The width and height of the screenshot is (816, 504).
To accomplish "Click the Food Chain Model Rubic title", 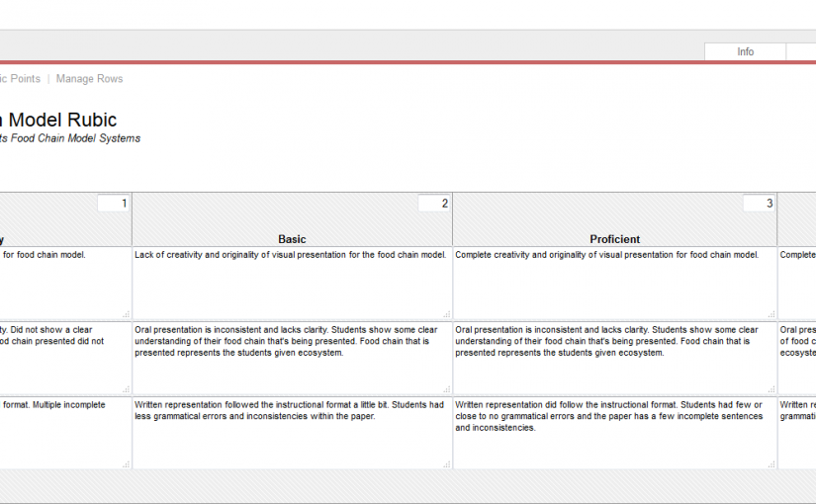I will pyautogui.click(x=59, y=121).
